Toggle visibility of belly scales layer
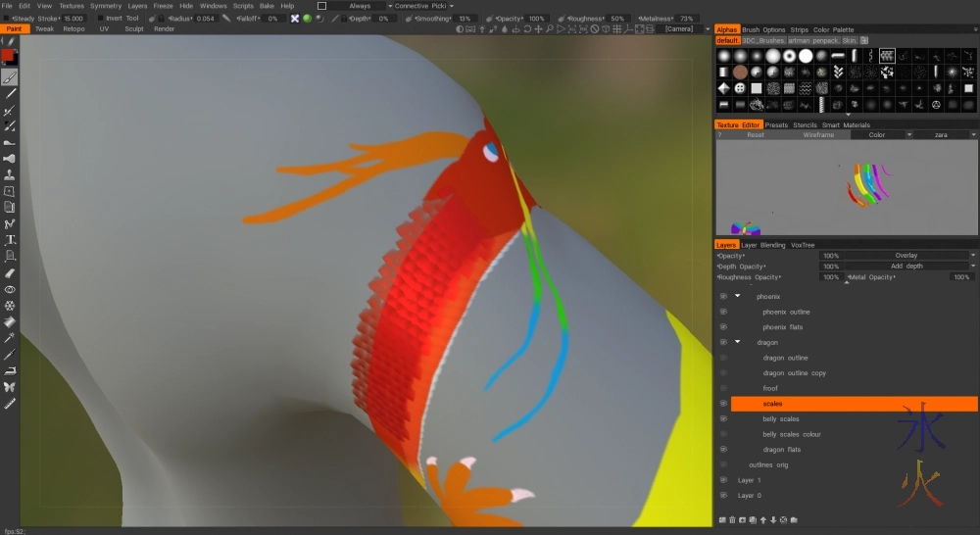This screenshot has width=980, height=535. click(723, 418)
